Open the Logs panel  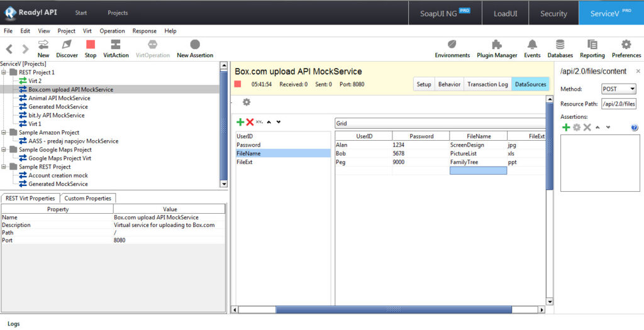coord(14,324)
